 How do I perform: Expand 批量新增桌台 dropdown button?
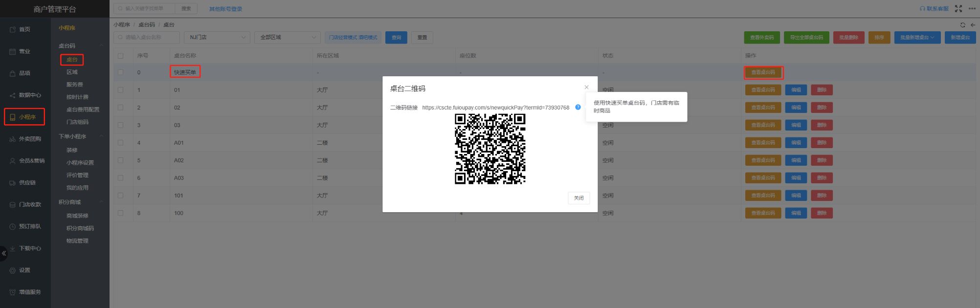(x=917, y=38)
